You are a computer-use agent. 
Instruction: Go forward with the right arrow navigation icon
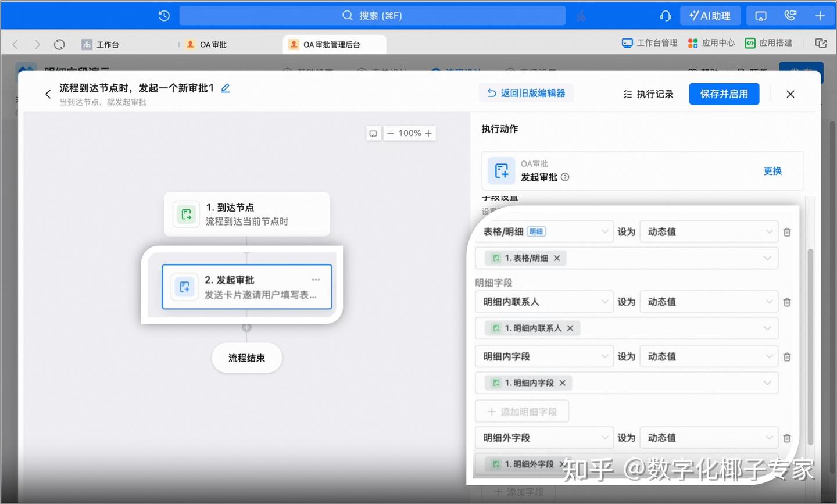37,44
